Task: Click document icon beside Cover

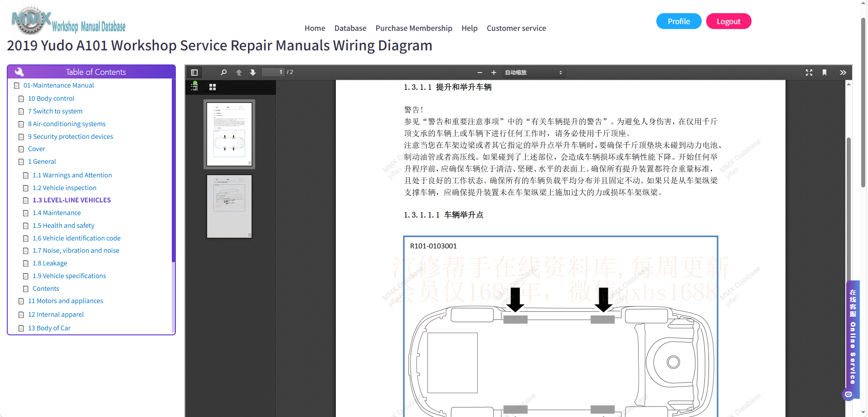Action: 21,149
